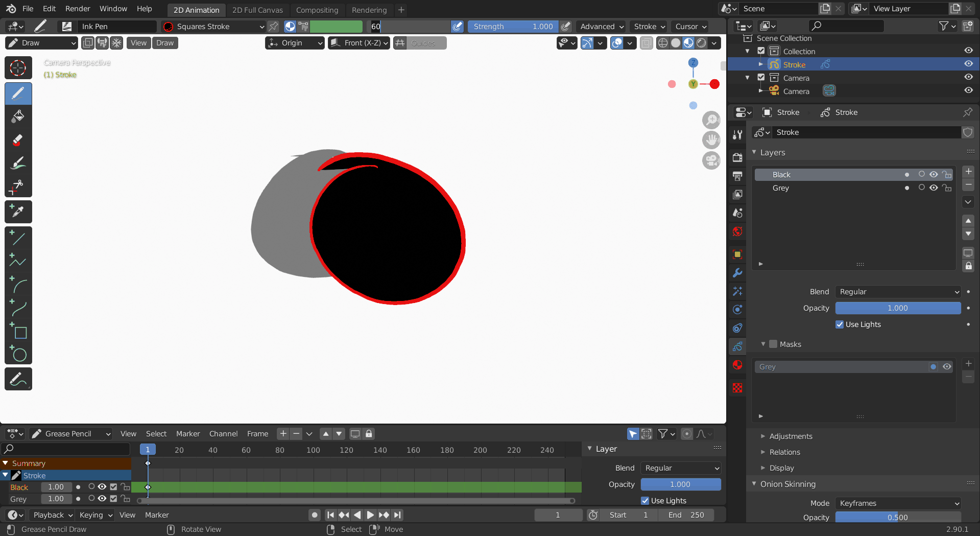This screenshot has width=980, height=536.
Task: Open the Modifiers wrench properties tab
Action: [737, 273]
